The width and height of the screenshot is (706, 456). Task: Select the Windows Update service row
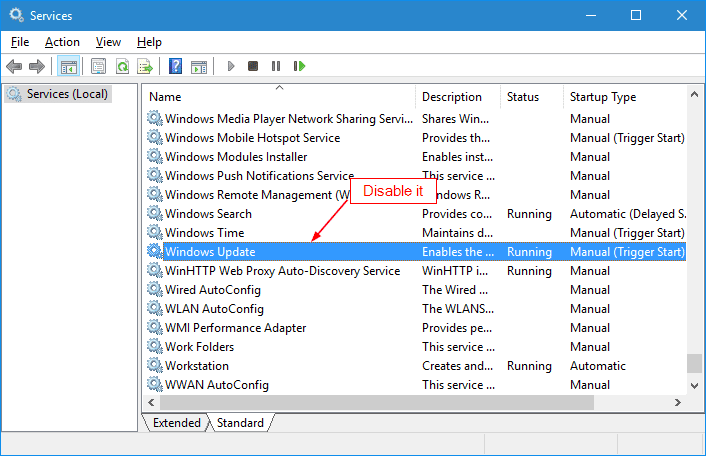coord(416,252)
